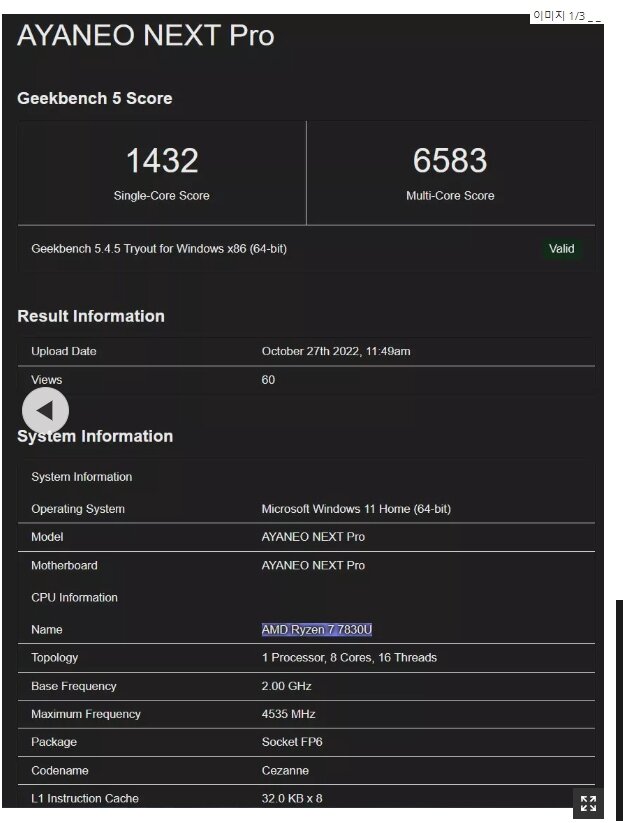Viewport: 623px width, 823px height.
Task: Click the green Valid badge
Action: click(x=562, y=249)
